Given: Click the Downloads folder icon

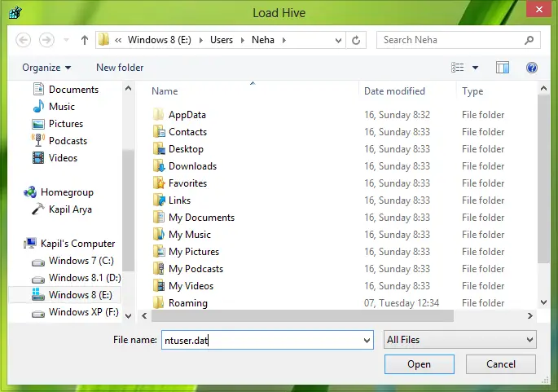Looking at the screenshot, I should click(x=159, y=166).
